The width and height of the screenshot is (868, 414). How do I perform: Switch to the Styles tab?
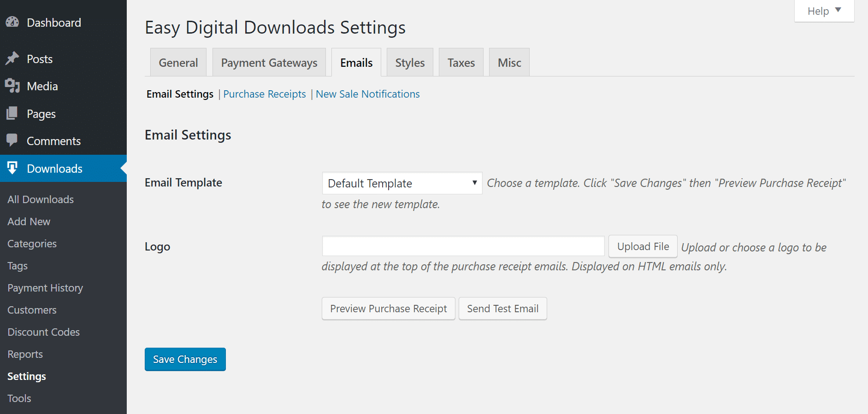(x=410, y=63)
